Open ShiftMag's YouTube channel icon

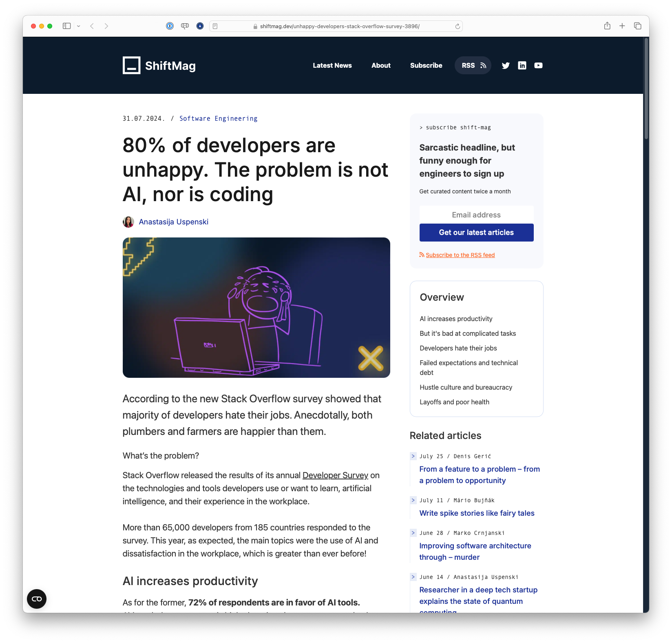[x=538, y=65]
